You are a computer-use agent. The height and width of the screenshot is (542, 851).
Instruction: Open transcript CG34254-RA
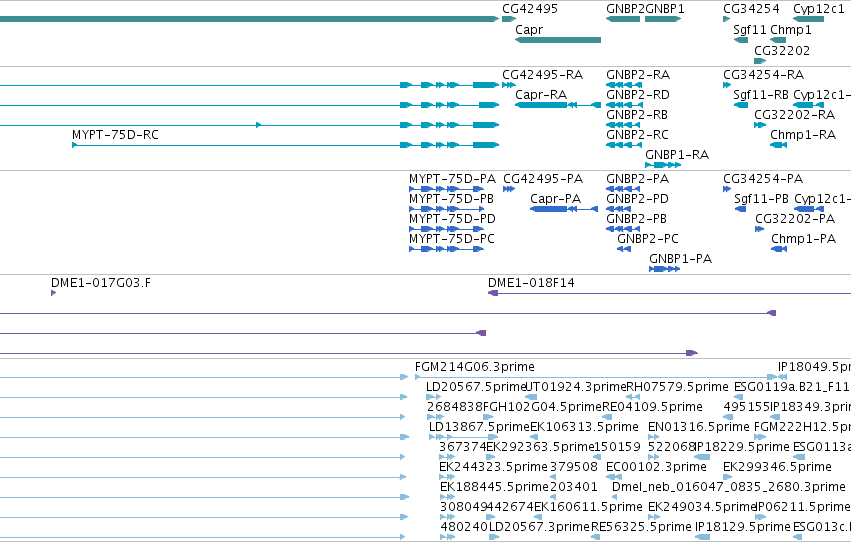point(764,74)
